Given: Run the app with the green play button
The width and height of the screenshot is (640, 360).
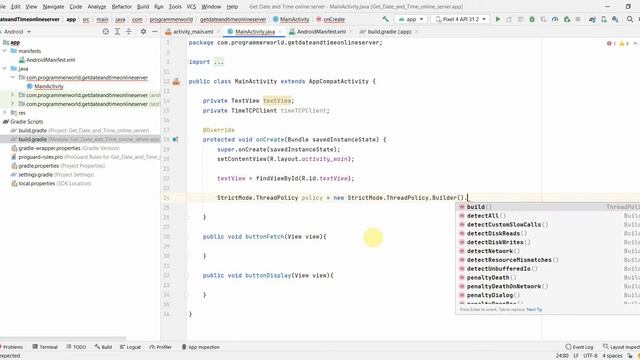Looking at the screenshot, I should [x=498, y=19].
